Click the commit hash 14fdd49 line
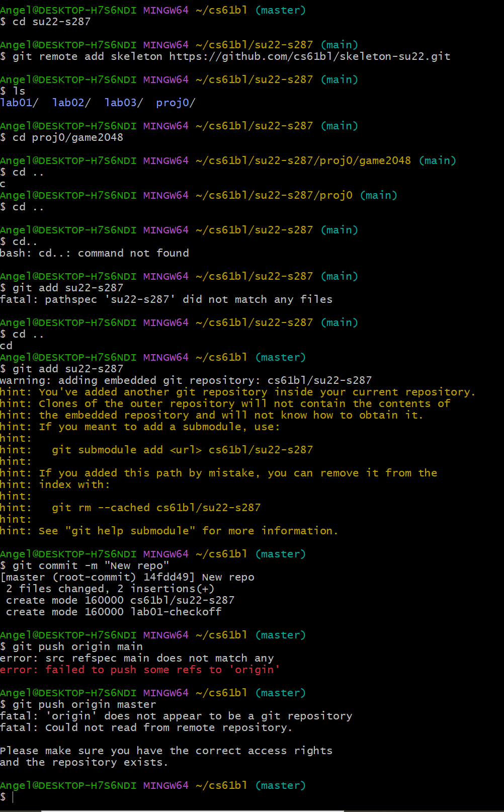Screen dimensions: 504x812 tap(127, 577)
